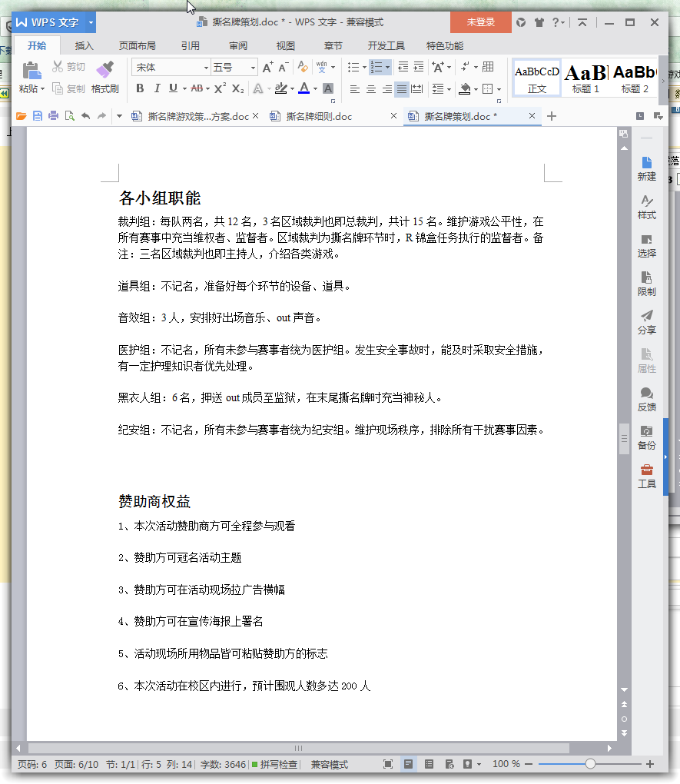Expand the highlight color dropdown arrow
680x784 pixels.
tap(292, 89)
